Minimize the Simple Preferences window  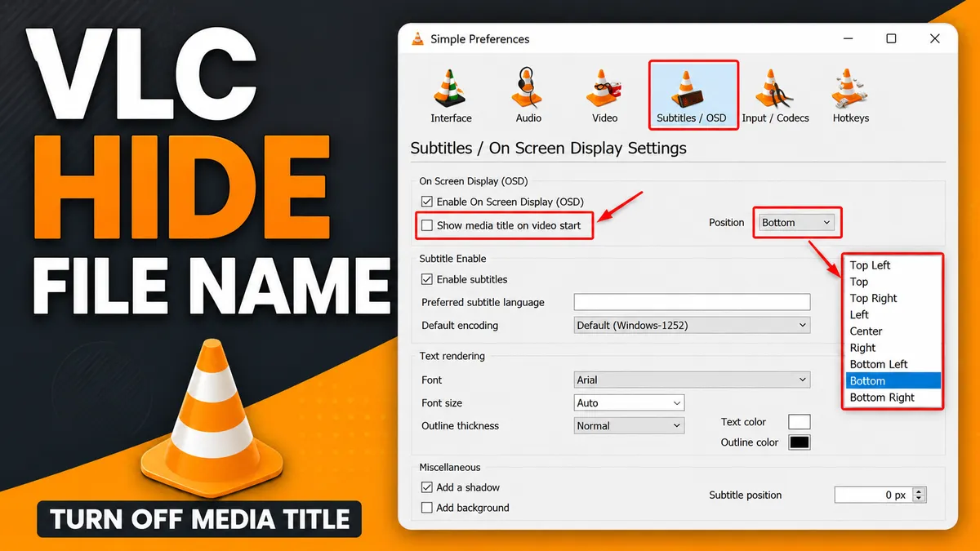pyautogui.click(x=848, y=38)
